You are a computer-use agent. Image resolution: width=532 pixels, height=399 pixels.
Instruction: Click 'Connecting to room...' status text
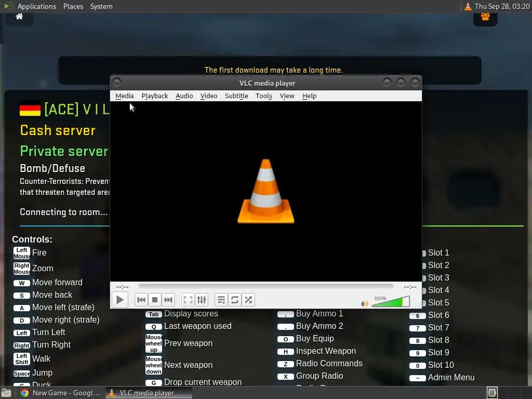coord(64,212)
